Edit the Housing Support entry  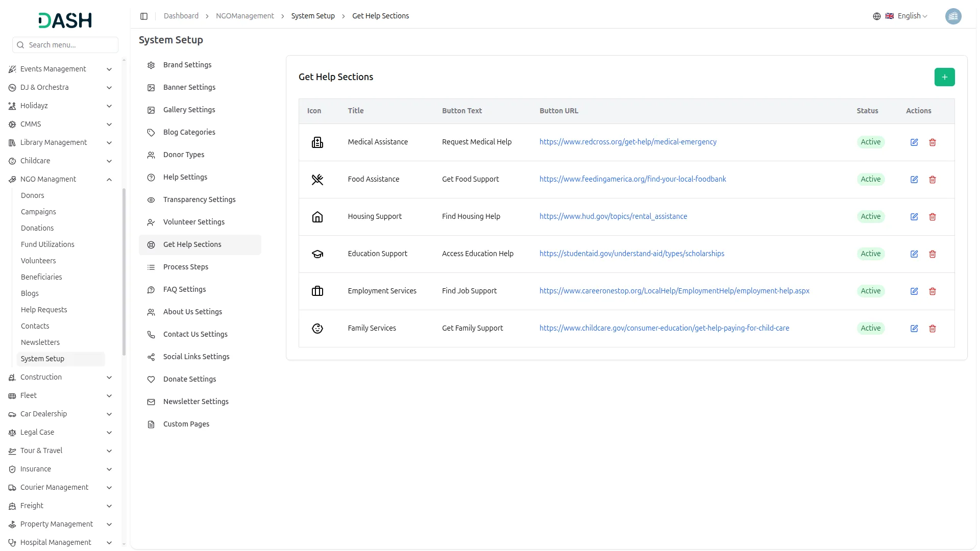[x=914, y=217]
